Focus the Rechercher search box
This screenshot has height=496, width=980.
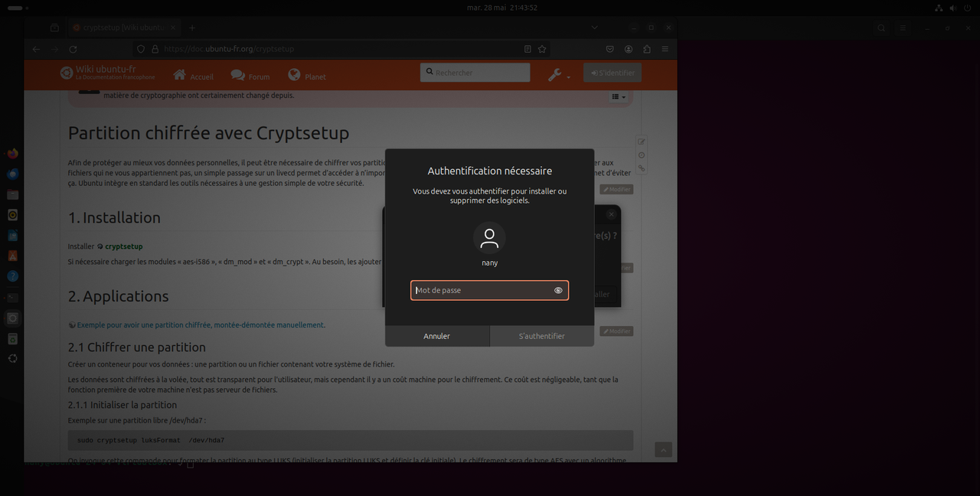475,73
